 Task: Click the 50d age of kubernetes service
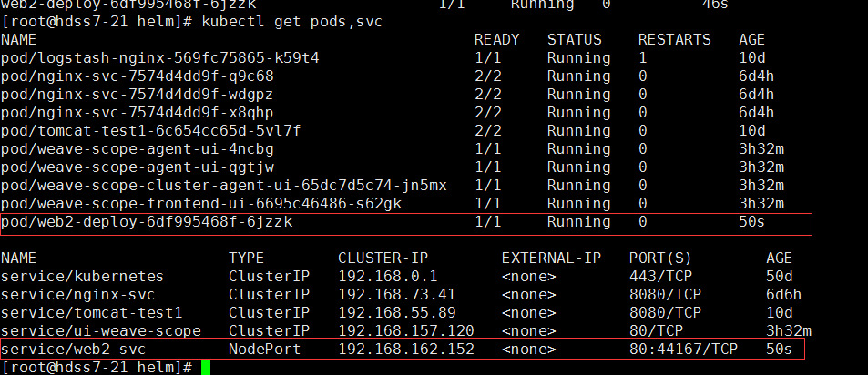tap(780, 277)
